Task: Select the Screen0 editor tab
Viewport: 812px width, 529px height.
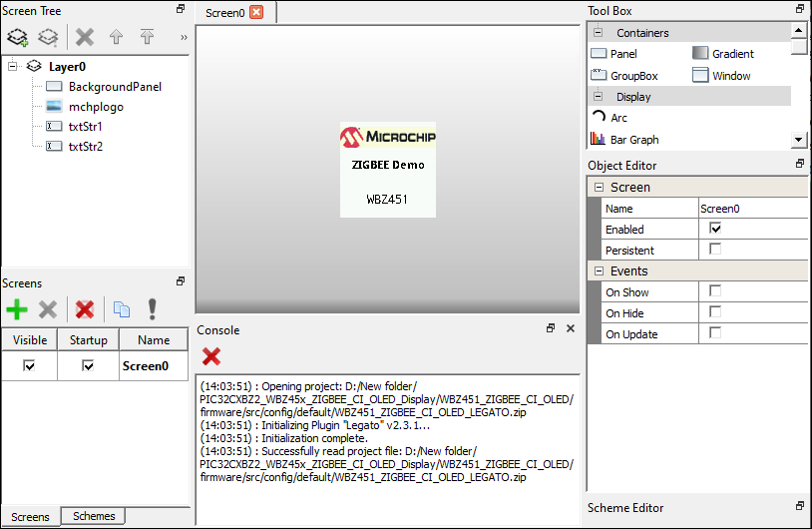Action: pos(224,12)
